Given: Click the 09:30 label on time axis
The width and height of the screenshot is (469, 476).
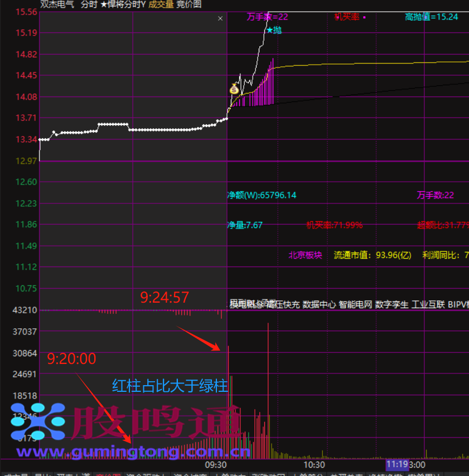Looking at the screenshot, I should [x=216, y=464].
